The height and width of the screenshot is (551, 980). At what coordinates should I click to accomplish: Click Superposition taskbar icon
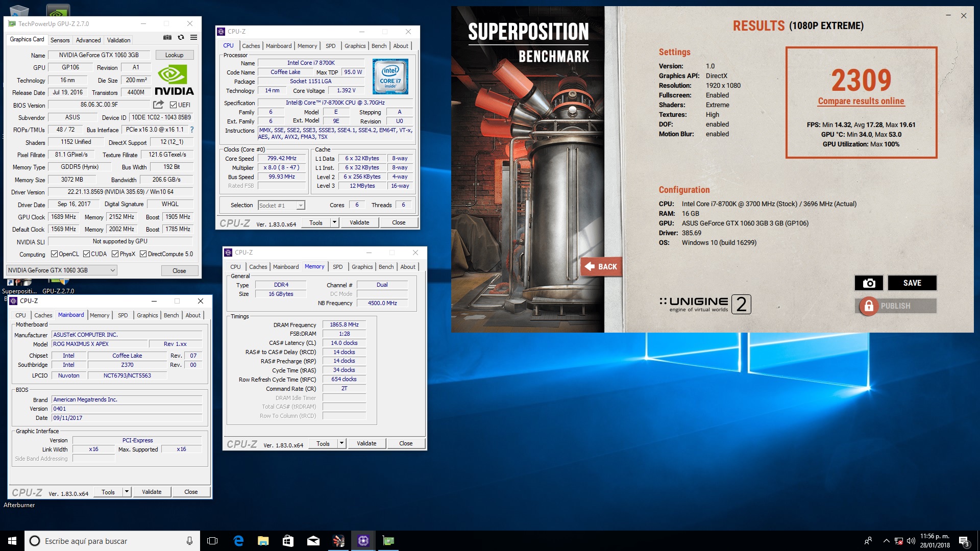click(x=338, y=541)
